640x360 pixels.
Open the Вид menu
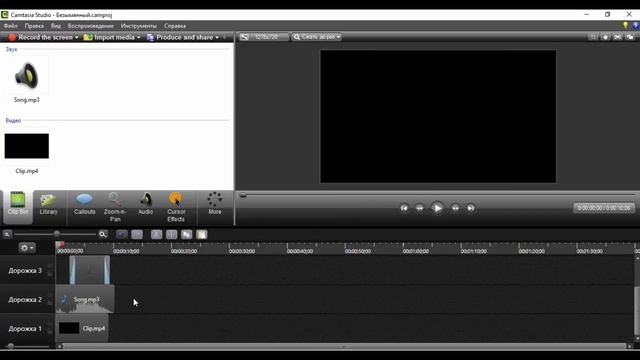click(x=56, y=26)
